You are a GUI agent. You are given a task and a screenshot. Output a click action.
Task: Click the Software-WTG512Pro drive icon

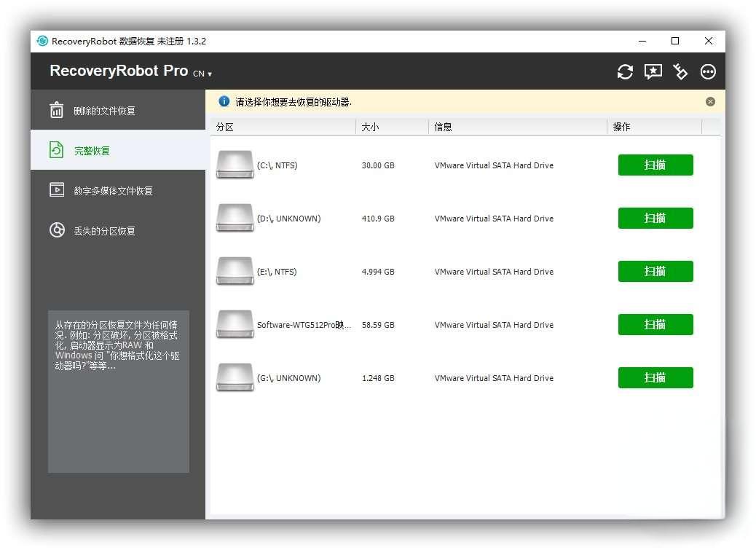[x=235, y=324]
